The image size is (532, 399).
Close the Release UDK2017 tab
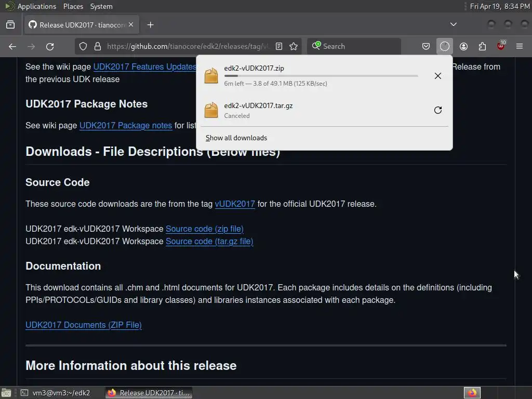click(x=131, y=25)
